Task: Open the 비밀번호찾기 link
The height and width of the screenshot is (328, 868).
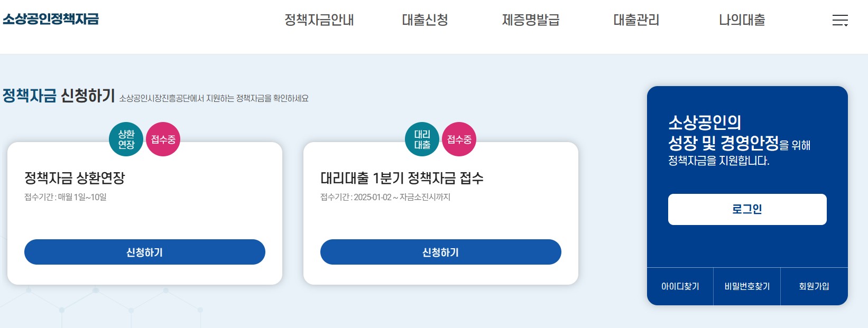Action: [x=747, y=286]
